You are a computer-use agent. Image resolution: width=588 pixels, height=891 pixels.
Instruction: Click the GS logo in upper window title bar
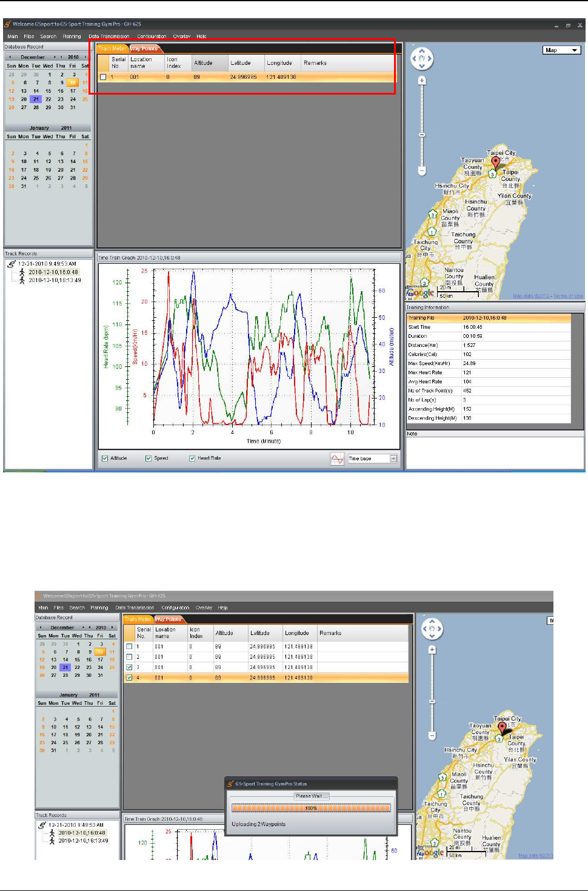7,24
